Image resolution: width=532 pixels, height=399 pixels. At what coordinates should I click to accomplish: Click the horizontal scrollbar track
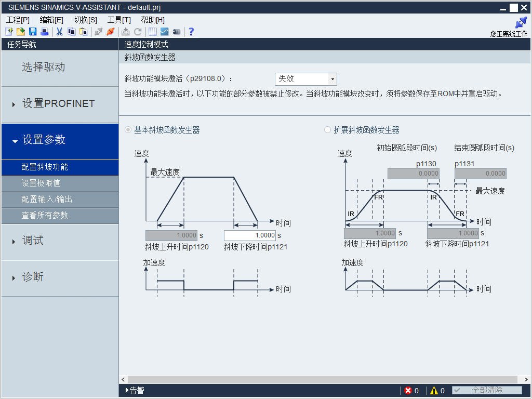click(323, 379)
